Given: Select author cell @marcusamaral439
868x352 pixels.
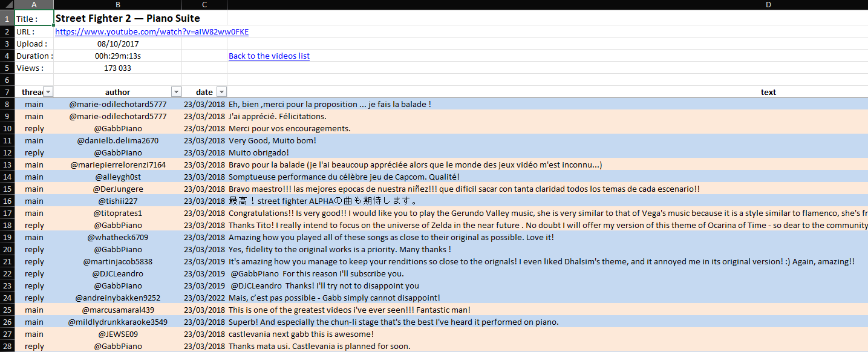Looking at the screenshot, I should click(118, 310).
